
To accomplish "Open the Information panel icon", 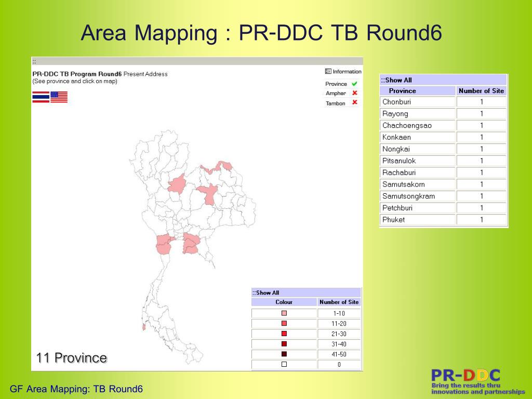I will pos(328,71).
